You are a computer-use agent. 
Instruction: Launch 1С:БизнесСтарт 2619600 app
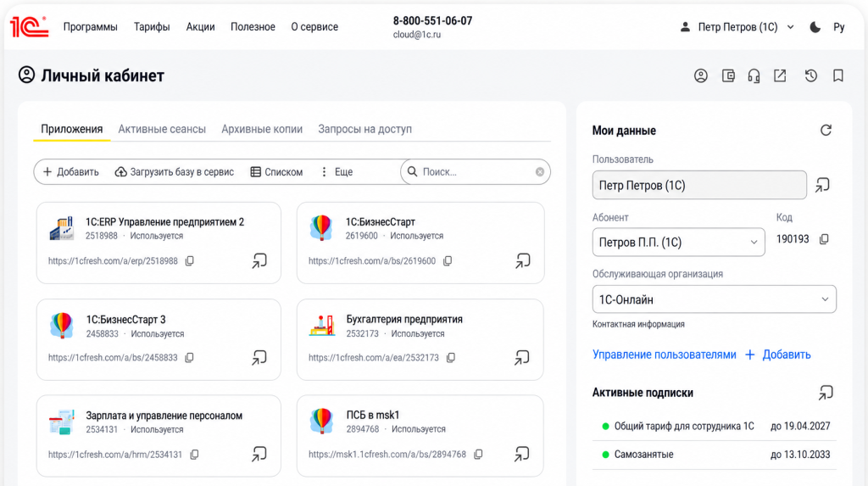522,261
